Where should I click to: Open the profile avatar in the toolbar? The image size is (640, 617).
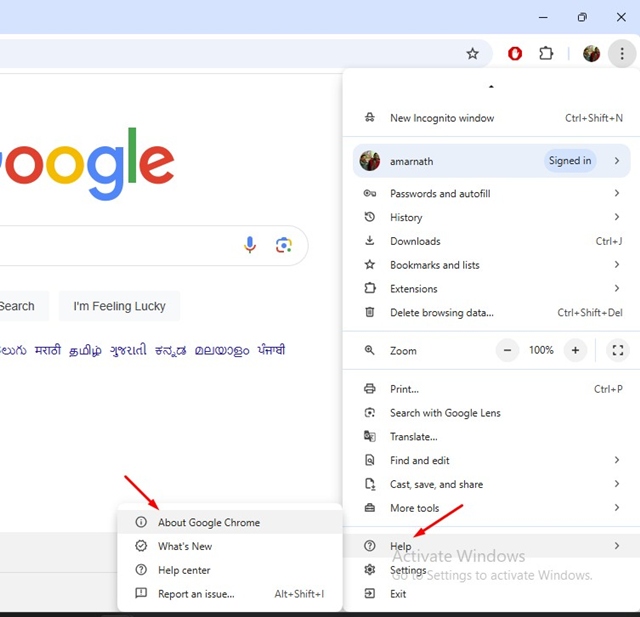pyautogui.click(x=591, y=53)
